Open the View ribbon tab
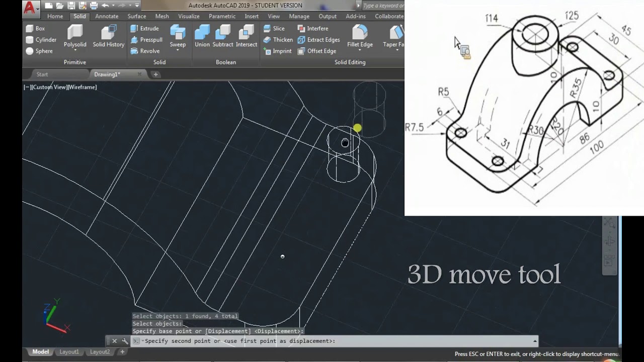644x362 pixels. 274,17
